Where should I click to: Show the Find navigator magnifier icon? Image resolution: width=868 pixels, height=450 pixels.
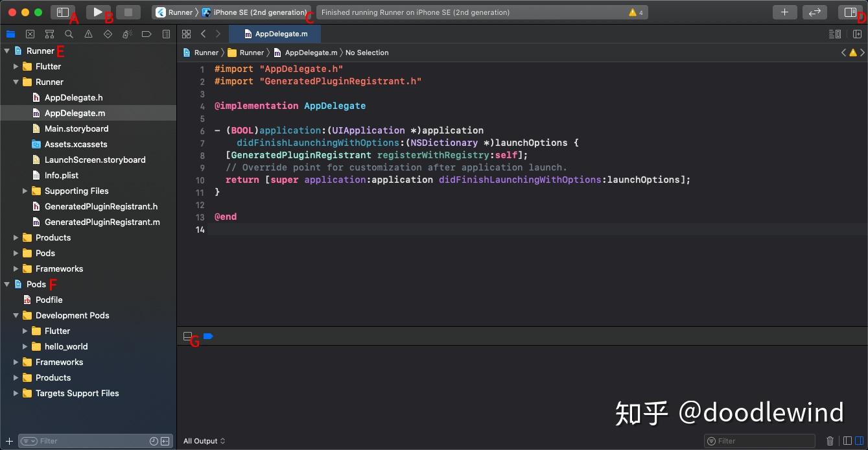point(69,34)
